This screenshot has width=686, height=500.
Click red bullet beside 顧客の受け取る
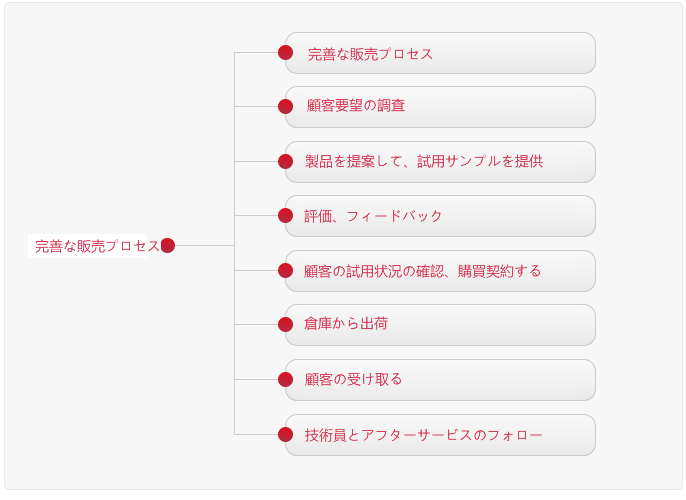pos(285,379)
